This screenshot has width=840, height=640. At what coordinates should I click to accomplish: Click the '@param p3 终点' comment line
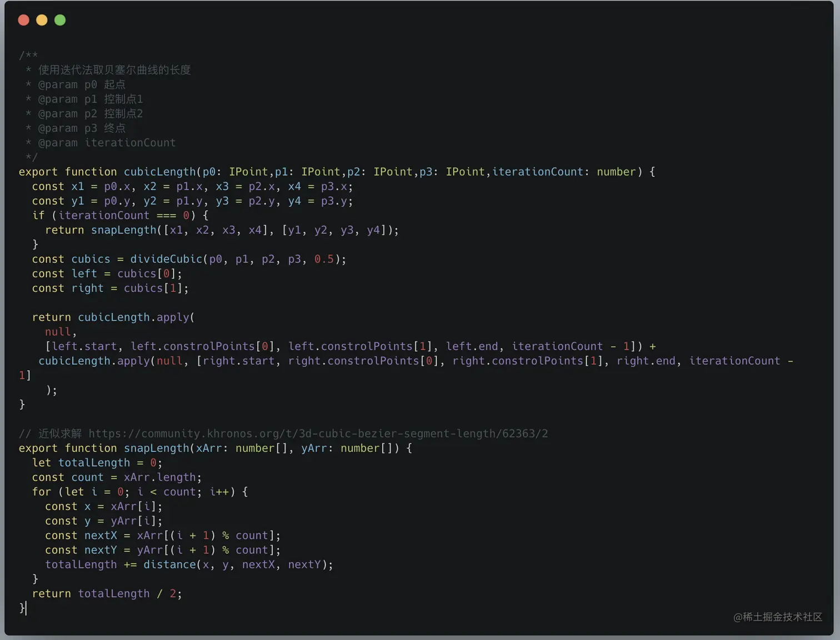pos(76,128)
